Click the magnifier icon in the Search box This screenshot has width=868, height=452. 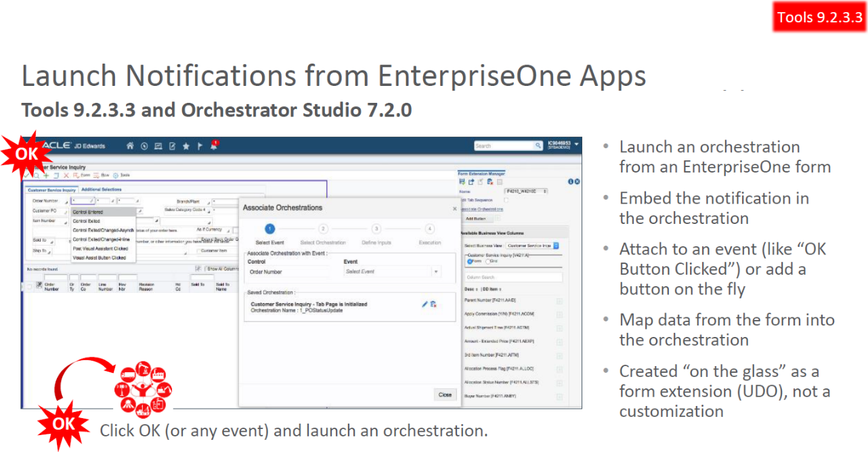click(538, 145)
